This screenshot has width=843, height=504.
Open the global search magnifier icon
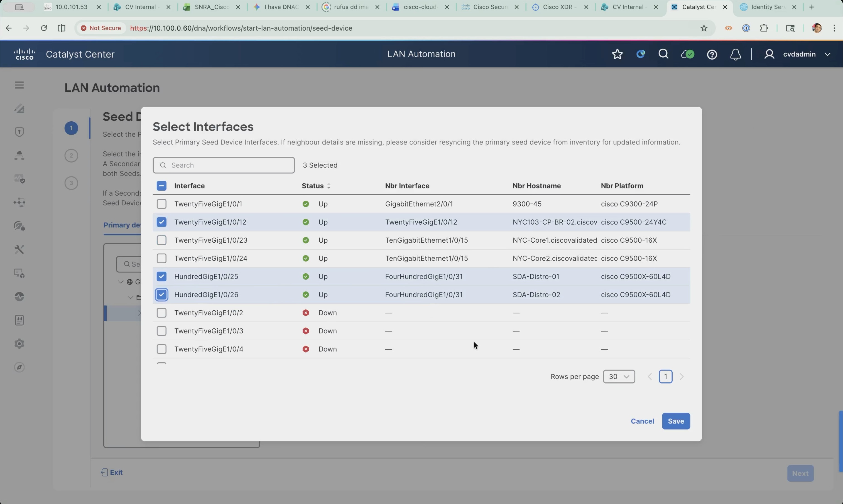(x=663, y=54)
